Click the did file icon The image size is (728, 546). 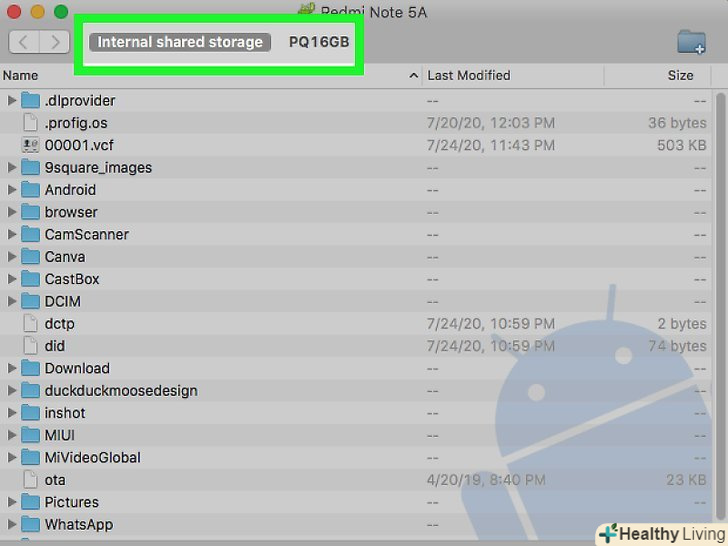[31, 345]
